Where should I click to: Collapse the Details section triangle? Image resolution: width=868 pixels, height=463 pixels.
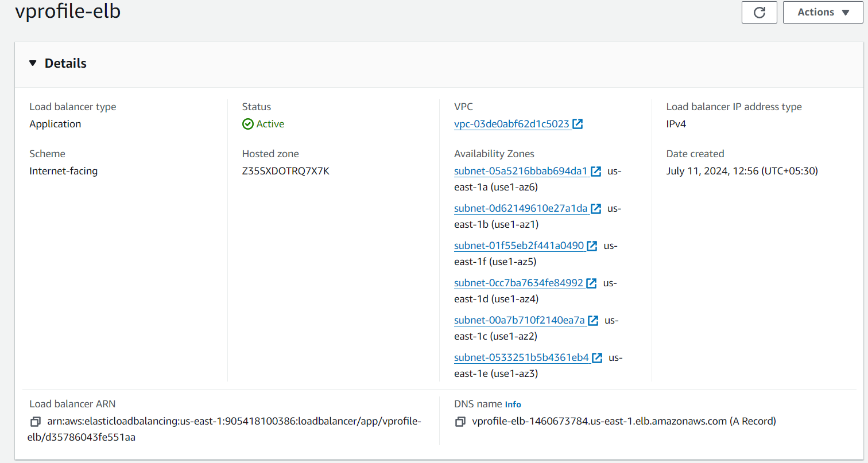point(33,63)
